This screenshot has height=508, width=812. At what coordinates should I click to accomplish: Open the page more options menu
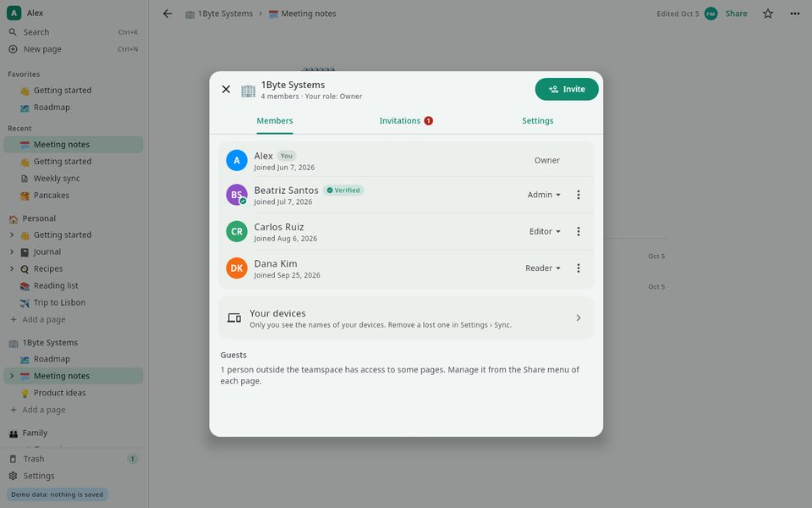[x=795, y=14]
